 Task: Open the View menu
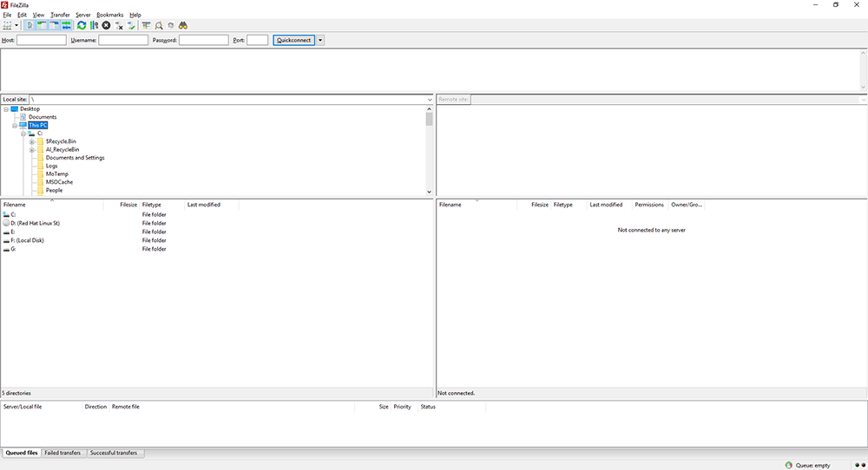(x=38, y=15)
